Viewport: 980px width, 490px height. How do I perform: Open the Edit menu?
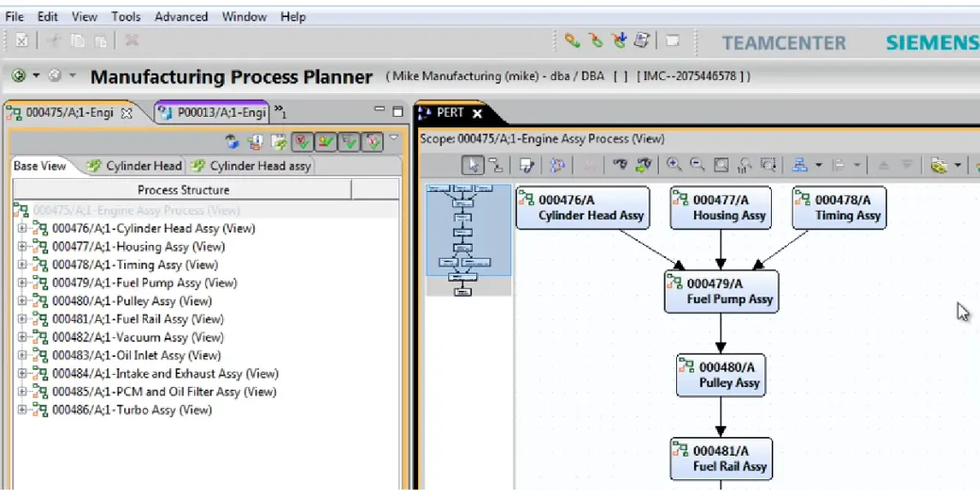[x=47, y=16]
